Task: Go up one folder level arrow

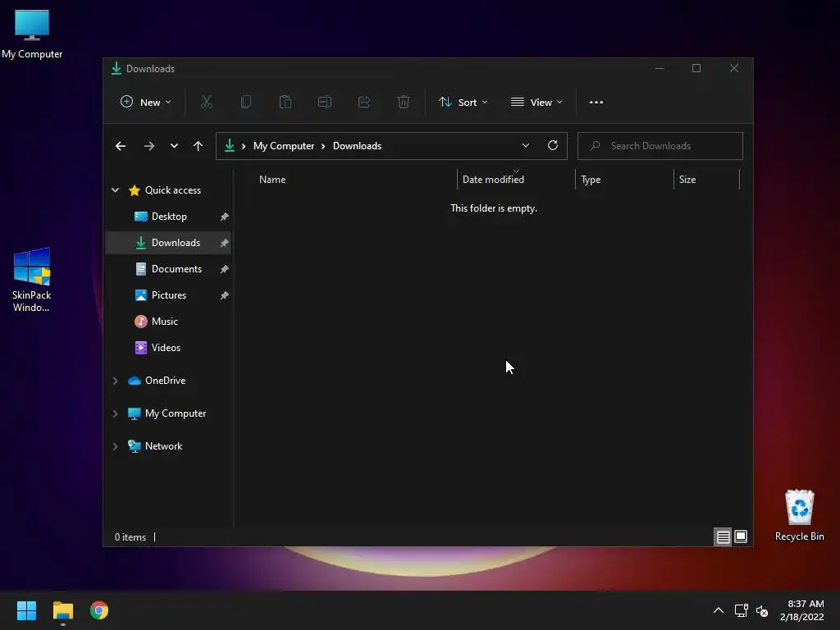Action: 199,146
